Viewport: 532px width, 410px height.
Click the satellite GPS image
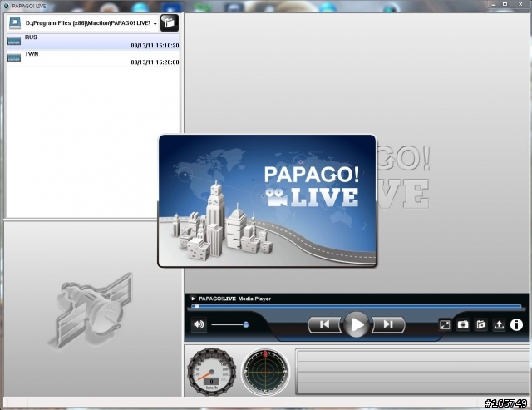click(x=92, y=310)
